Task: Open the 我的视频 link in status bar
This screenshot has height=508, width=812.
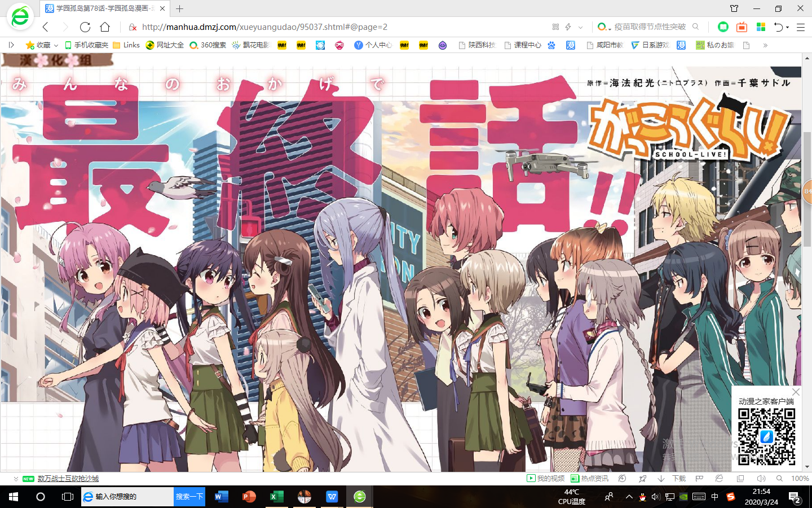Action: point(546,479)
